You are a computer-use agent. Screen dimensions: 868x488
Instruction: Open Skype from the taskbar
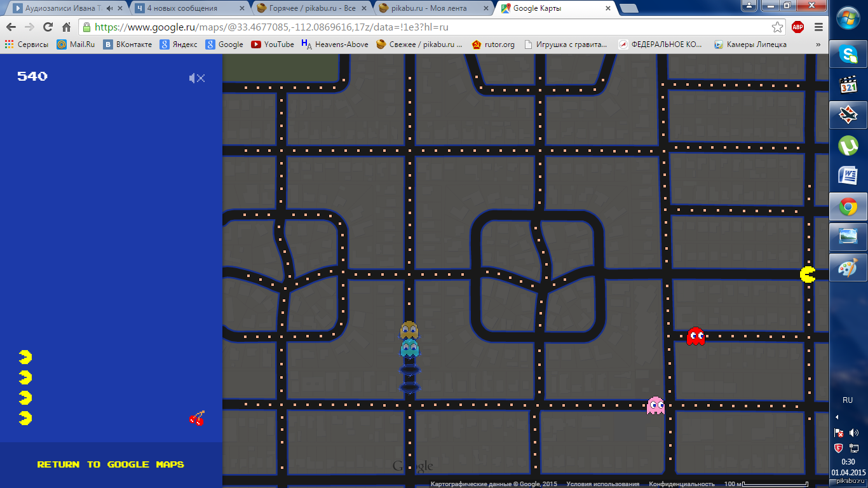click(848, 55)
